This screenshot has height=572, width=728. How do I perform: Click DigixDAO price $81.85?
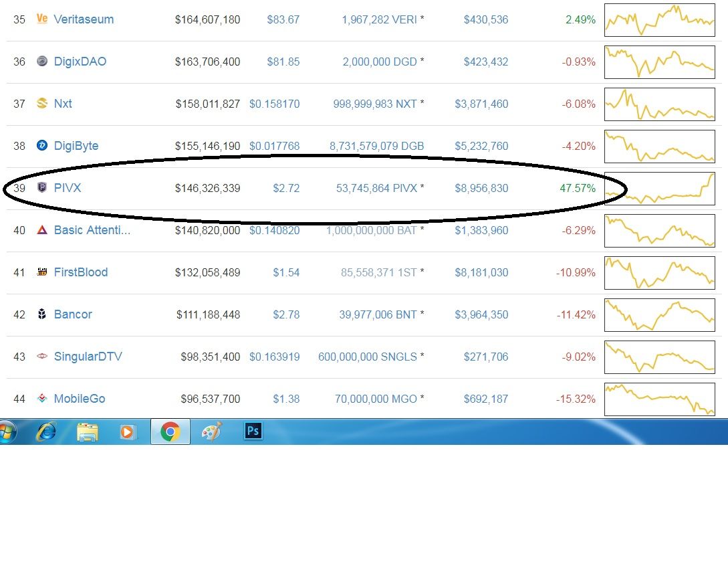point(283,62)
